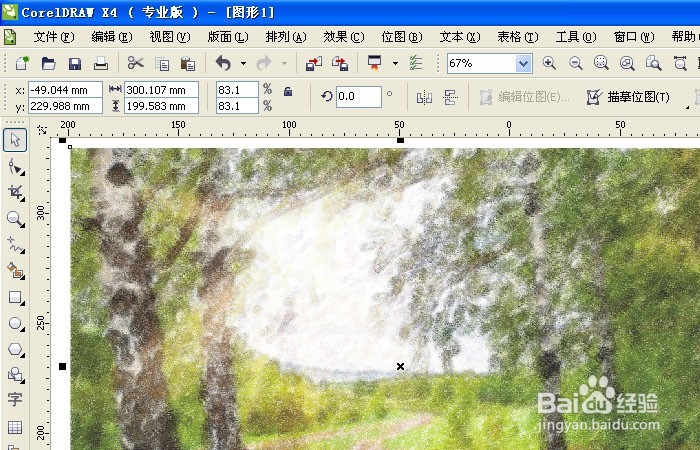Click the object height field
700x450 pixels.
161,106
